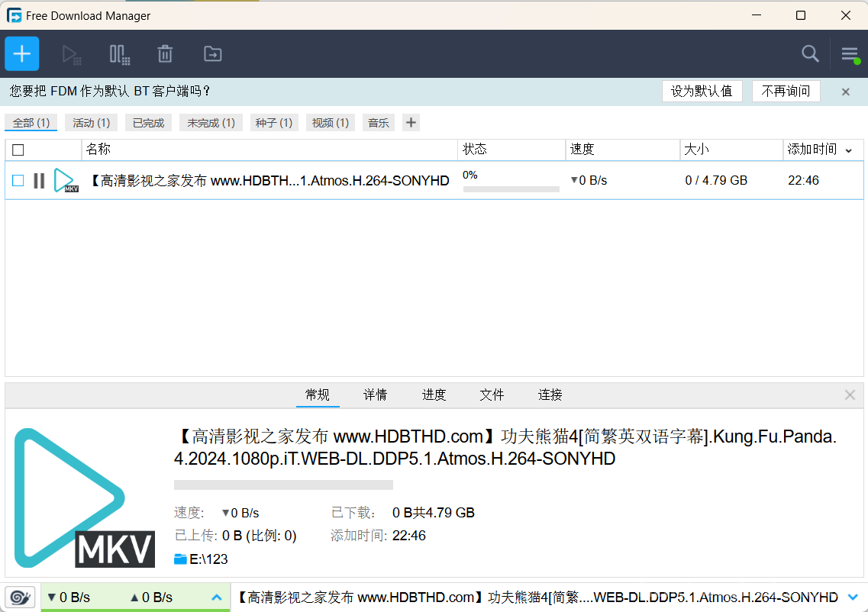Tick the checkbox for the Kung Fu Panda row

click(x=18, y=180)
